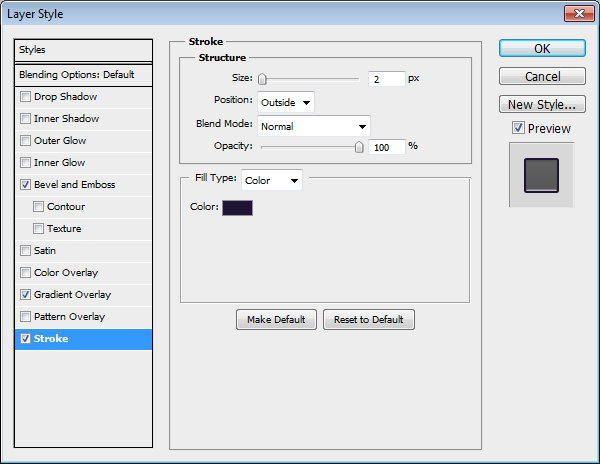
Task: Click the Cancel button
Action: 542,77
